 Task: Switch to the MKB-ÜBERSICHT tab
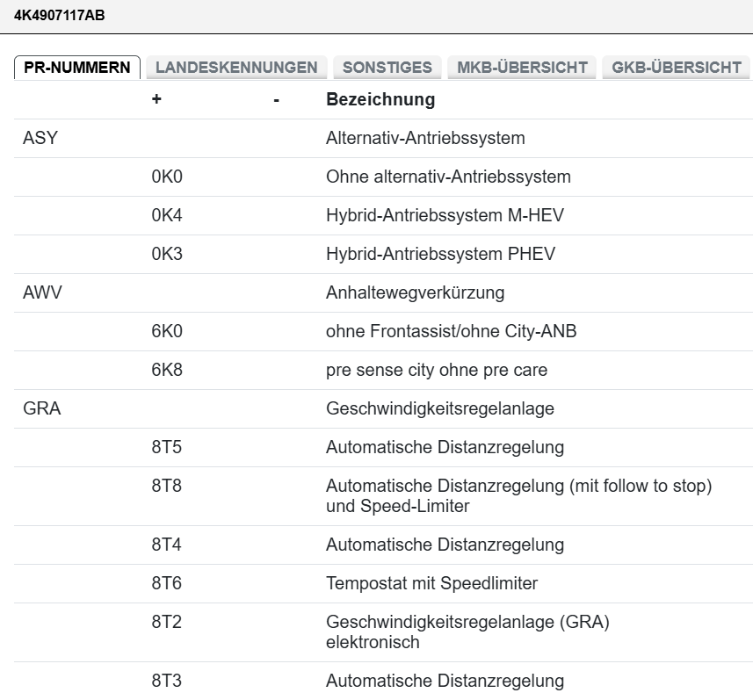tap(522, 66)
